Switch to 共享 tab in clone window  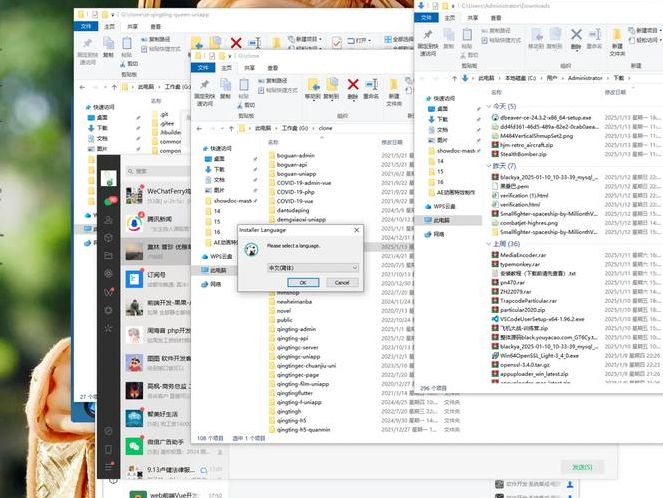click(249, 68)
